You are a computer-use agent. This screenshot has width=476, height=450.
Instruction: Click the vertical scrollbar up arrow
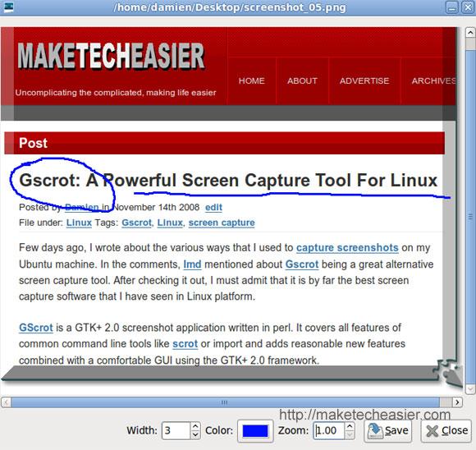click(470, 32)
